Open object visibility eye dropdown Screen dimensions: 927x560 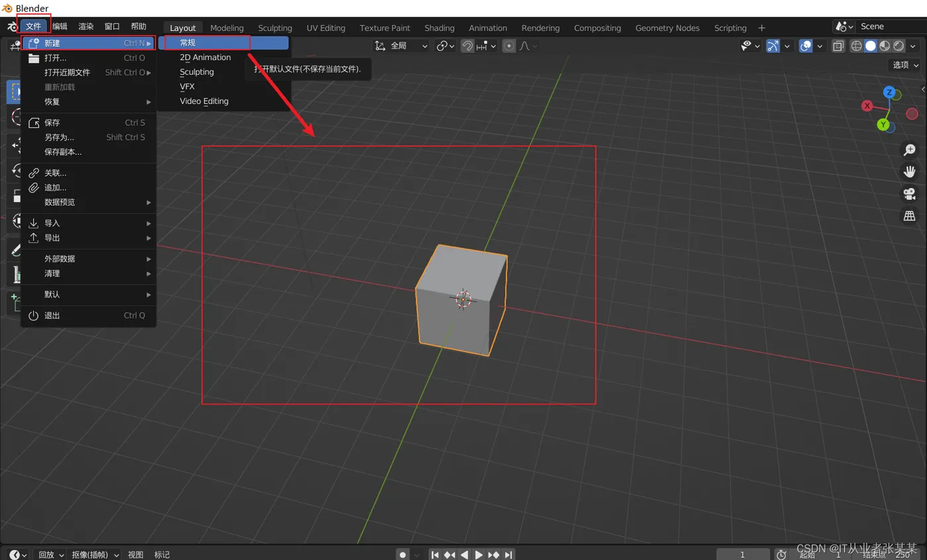click(x=750, y=46)
